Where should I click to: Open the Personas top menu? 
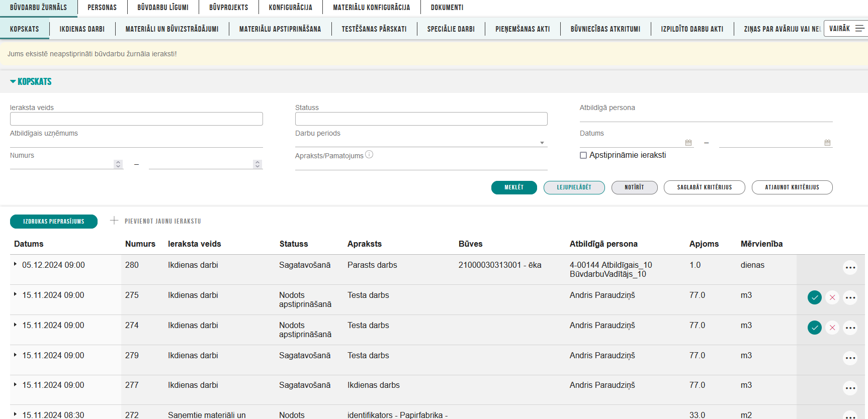[x=102, y=8]
